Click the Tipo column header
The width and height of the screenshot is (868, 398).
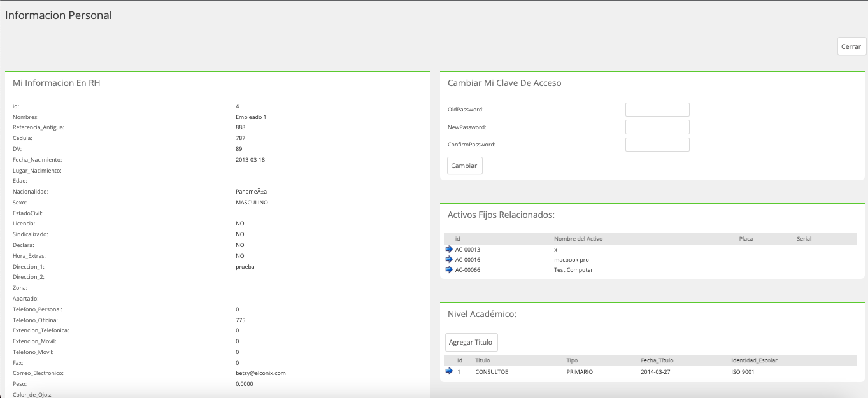coord(572,360)
